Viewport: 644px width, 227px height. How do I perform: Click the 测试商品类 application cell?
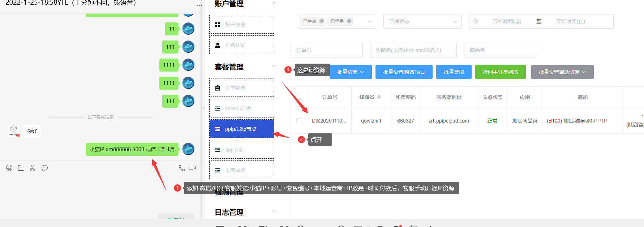click(x=525, y=121)
